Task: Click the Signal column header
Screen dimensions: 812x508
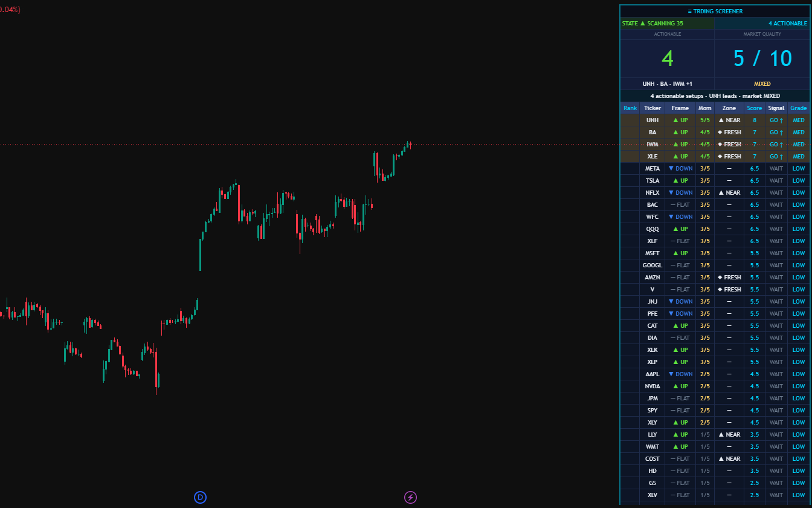Action: tap(776, 108)
